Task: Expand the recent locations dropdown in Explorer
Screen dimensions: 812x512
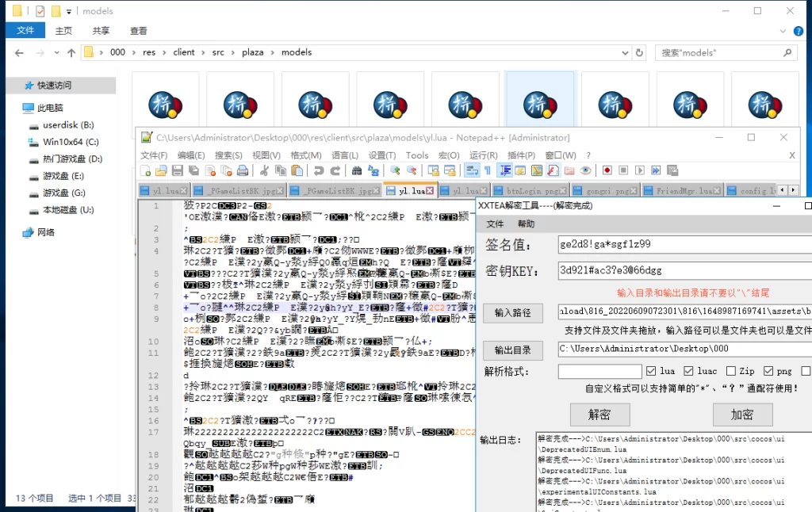Action: click(56, 53)
